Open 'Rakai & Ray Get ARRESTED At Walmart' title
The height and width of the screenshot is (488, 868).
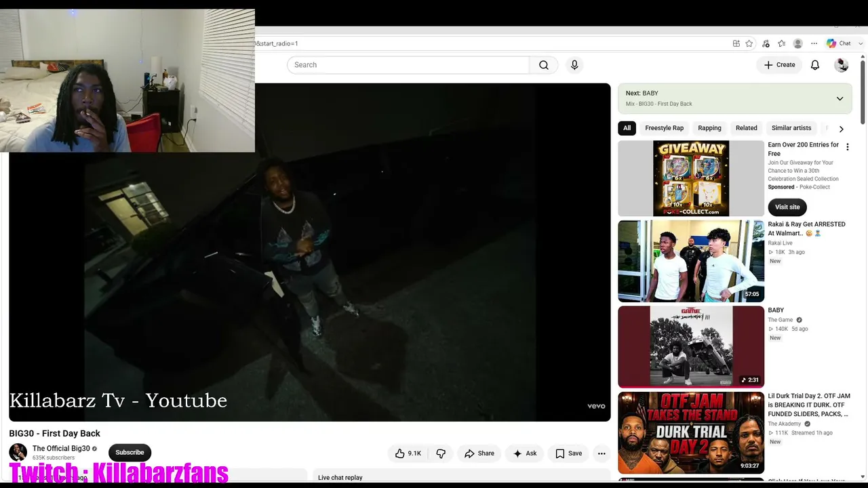806,229
